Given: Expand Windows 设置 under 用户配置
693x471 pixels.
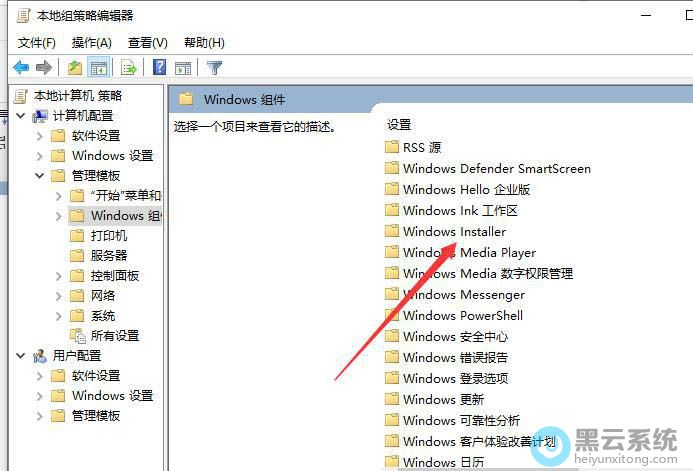Looking at the screenshot, I should [x=40, y=396].
